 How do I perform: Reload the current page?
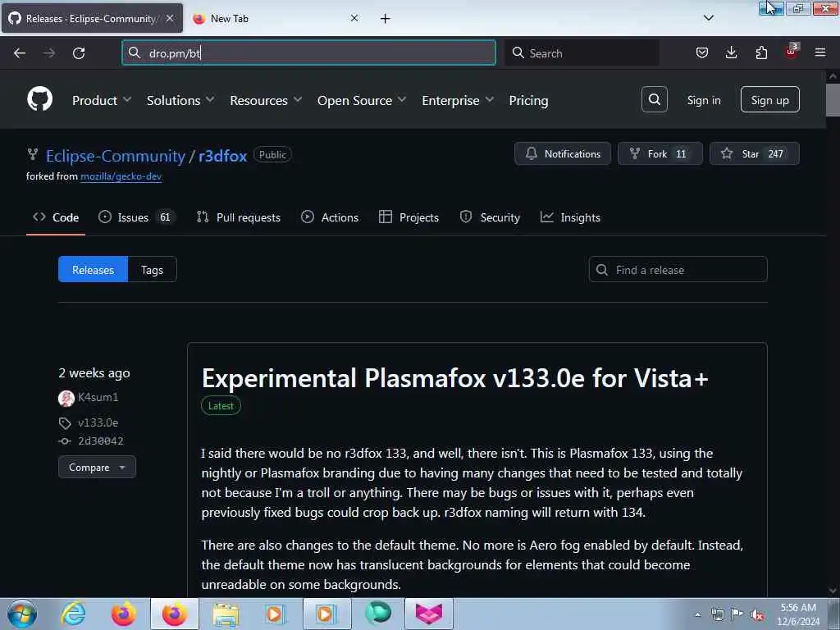click(x=79, y=53)
